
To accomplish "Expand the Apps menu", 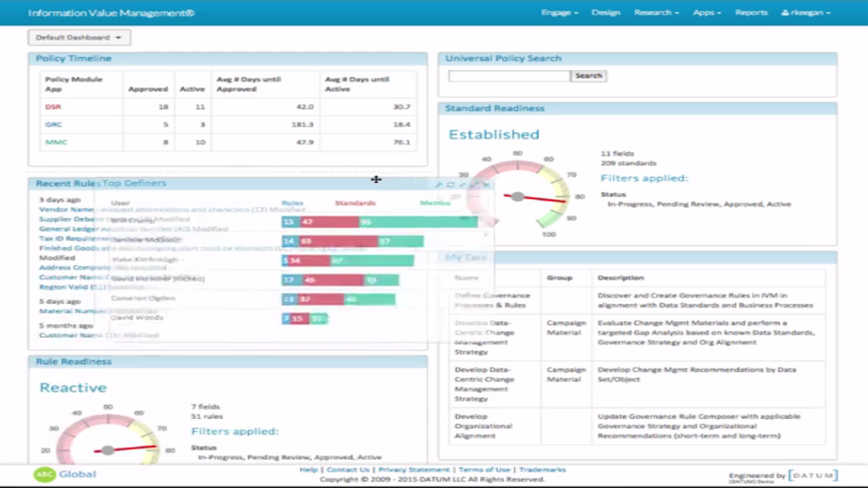I will (707, 12).
